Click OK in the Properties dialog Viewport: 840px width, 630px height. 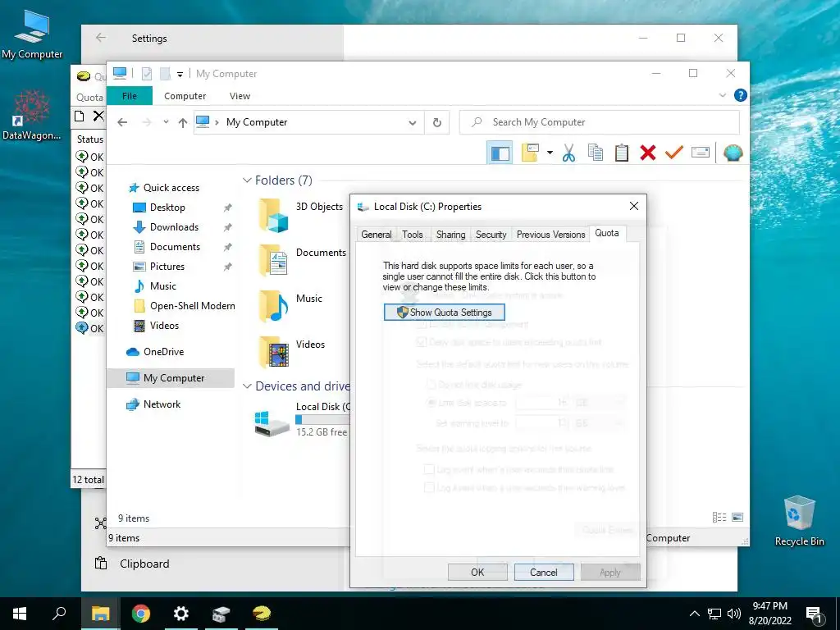[477, 572]
